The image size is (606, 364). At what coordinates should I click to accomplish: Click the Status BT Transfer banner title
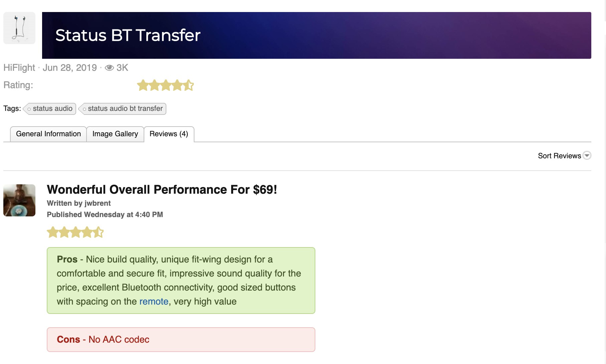(128, 35)
